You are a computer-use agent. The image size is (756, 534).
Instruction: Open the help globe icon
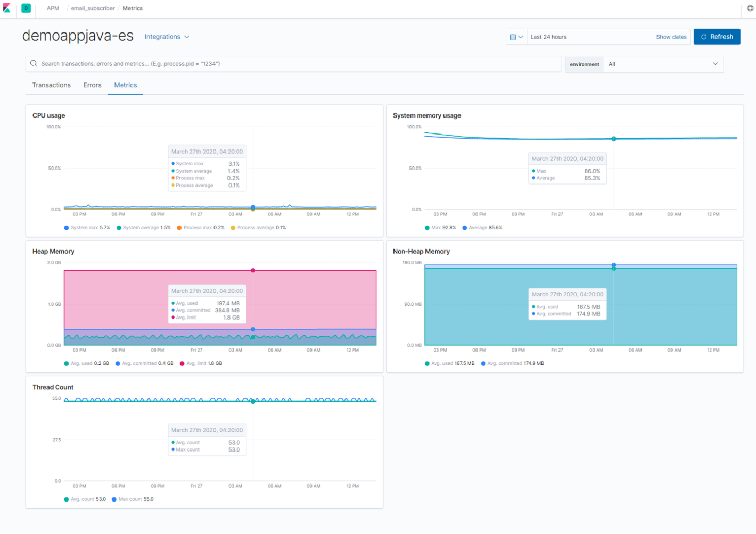coord(750,8)
